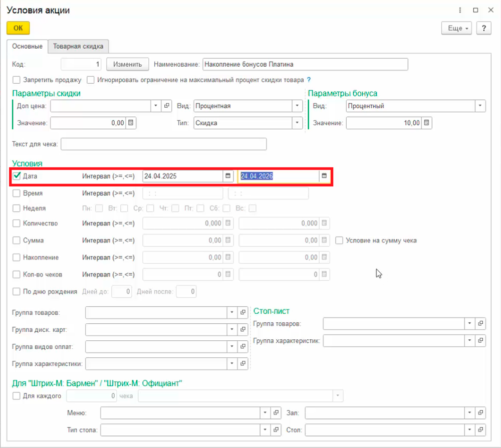Click open icon beside Группа товаров field
Image resolution: width=501 pixels, height=448 pixels.
coord(243,313)
